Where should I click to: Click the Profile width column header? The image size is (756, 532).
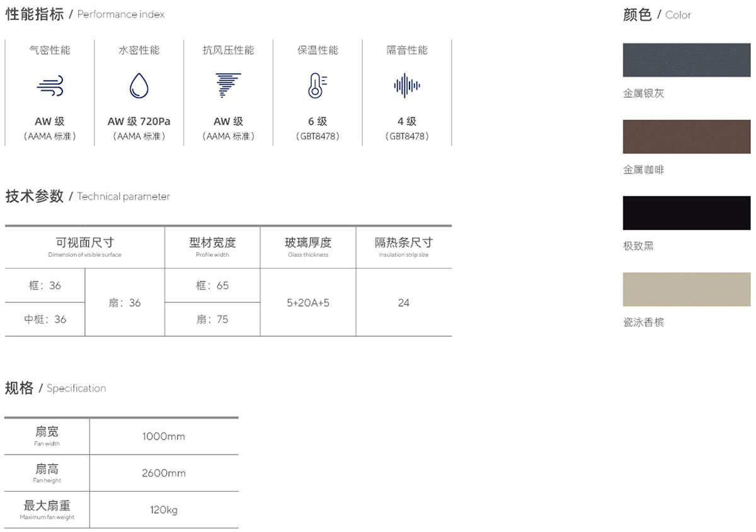pos(212,246)
